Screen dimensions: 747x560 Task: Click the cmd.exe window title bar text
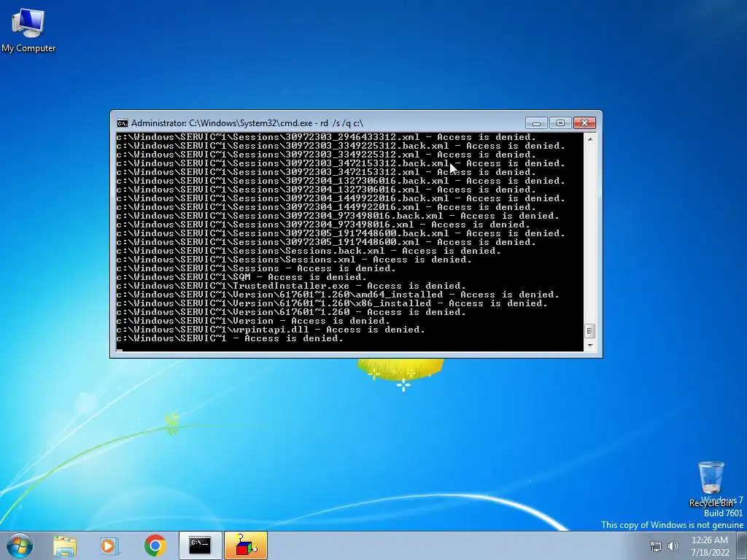click(247, 122)
